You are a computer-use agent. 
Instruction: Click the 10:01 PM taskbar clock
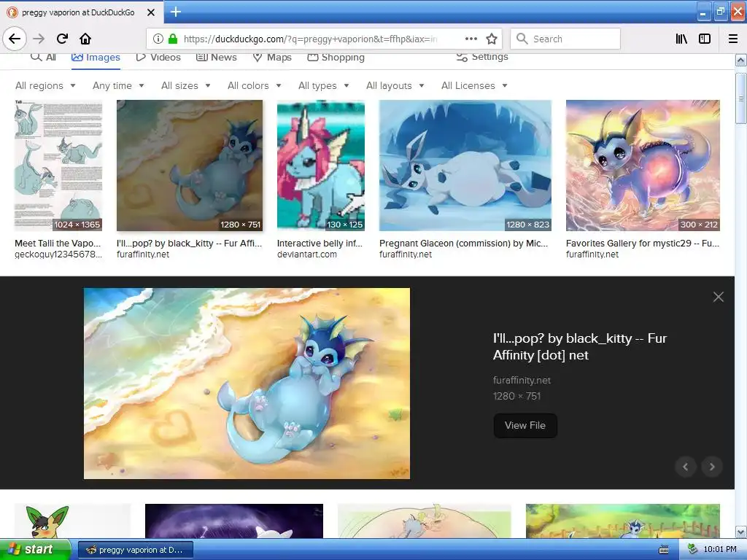tap(720, 550)
